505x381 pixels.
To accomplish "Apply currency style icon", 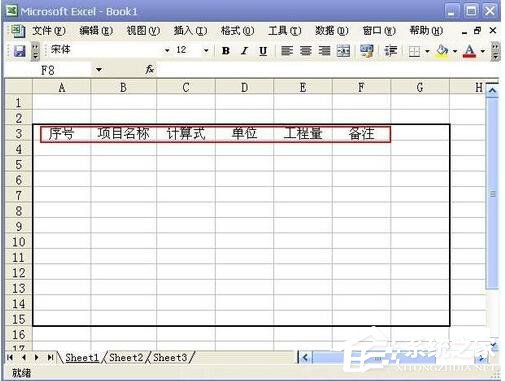I will (x=366, y=51).
